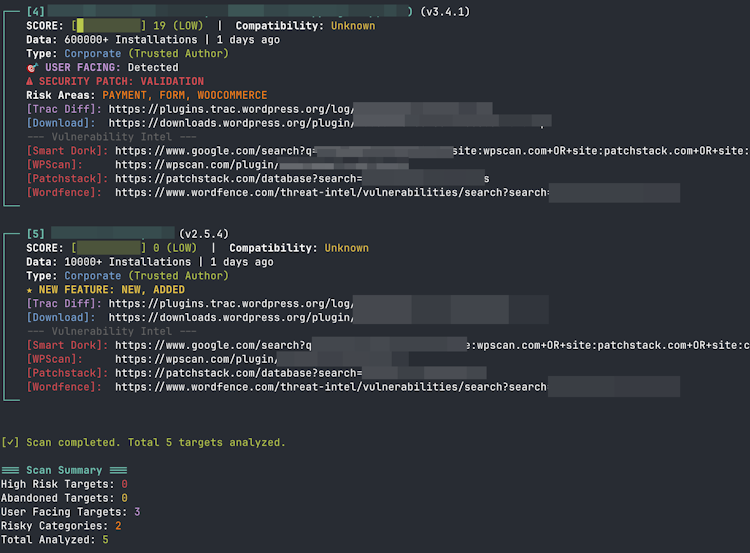Click the 'Total Analyzed: 5' line
The image size is (750, 553).
(x=55, y=540)
